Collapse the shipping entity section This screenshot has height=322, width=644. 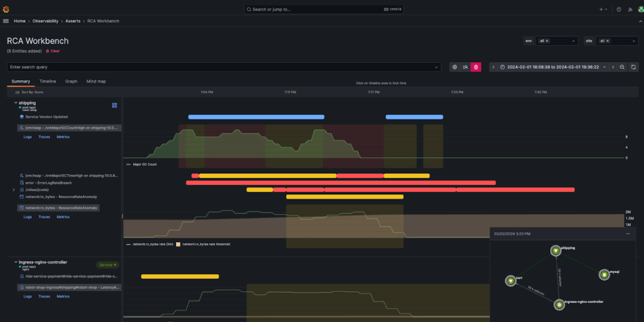click(16, 102)
